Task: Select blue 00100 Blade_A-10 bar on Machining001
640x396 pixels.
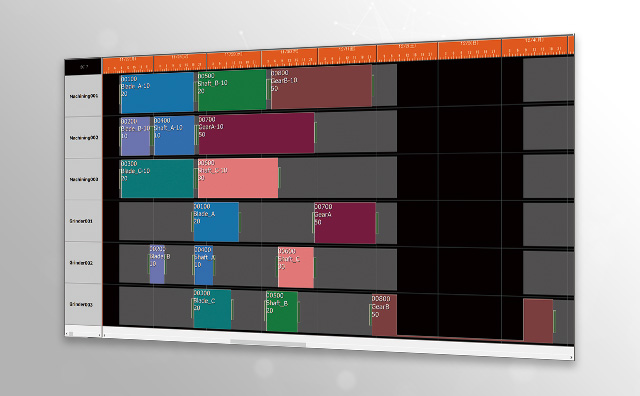Action: (157, 93)
